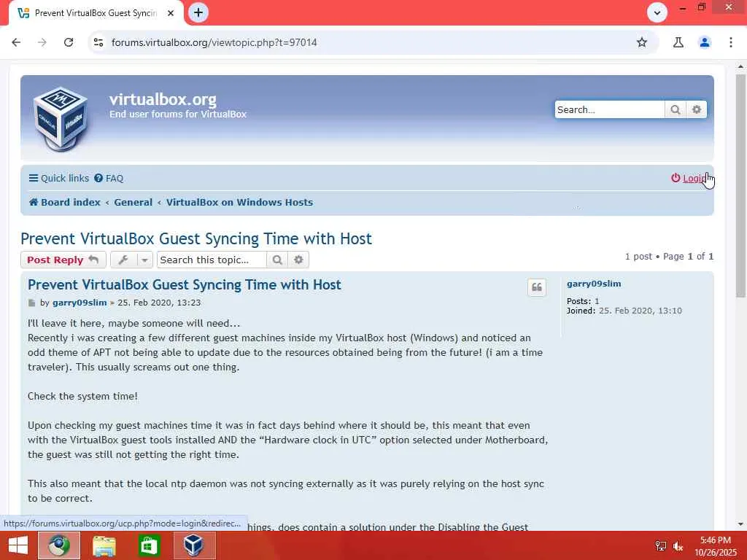Image resolution: width=747 pixels, height=560 pixels.
Task: Expand the topic tools dropdown arrow
Action: (x=145, y=260)
